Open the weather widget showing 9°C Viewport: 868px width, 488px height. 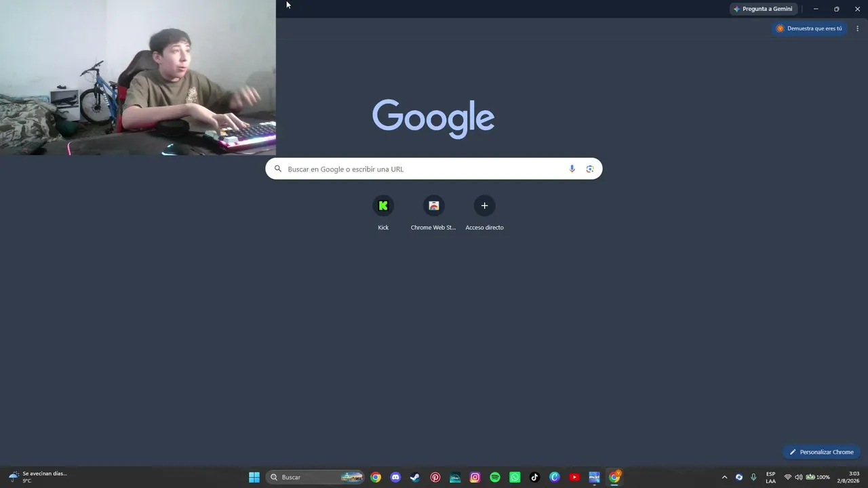click(38, 477)
